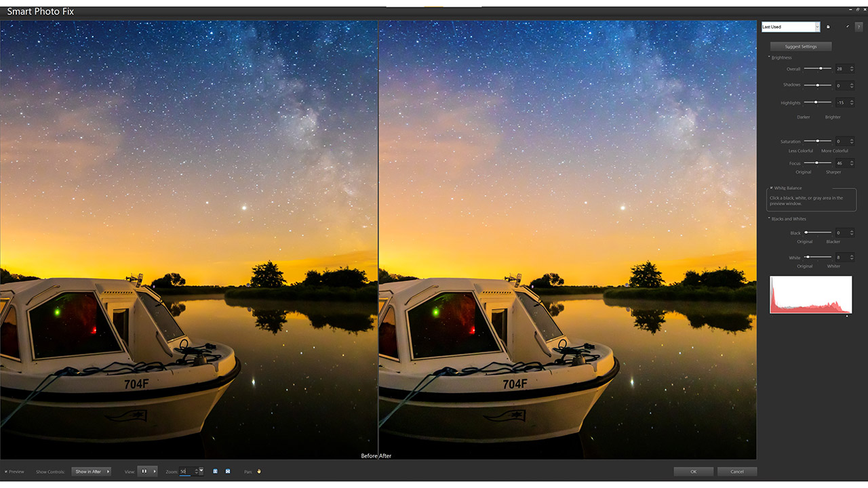This screenshot has height=488, width=868.
Task: Open the Help icon
Action: (859, 26)
